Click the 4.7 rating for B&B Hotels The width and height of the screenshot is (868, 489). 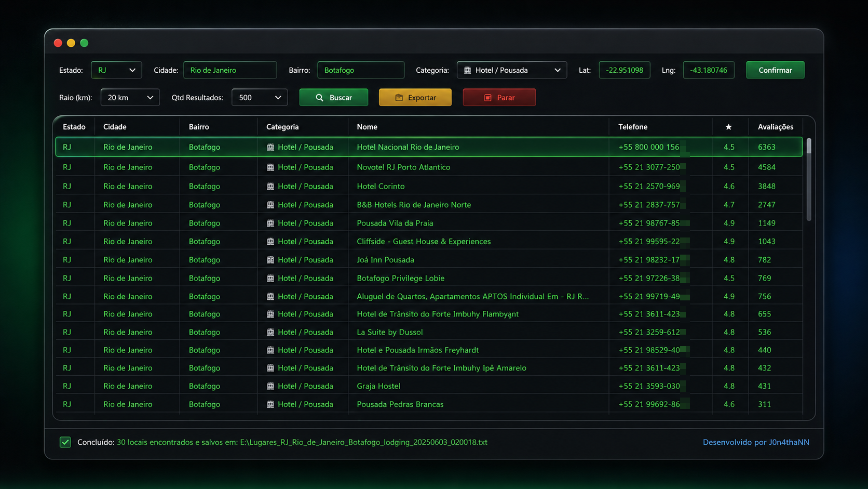click(x=729, y=205)
